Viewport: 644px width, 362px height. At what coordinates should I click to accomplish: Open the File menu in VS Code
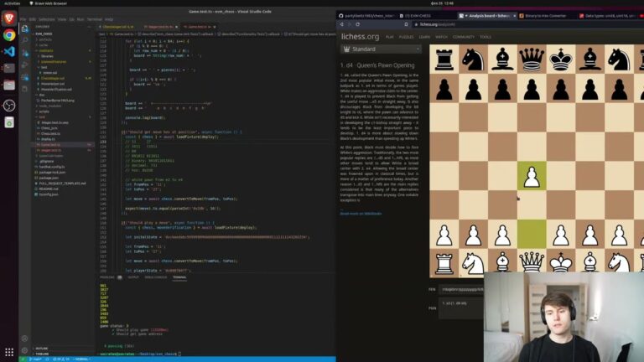click(x=23, y=19)
